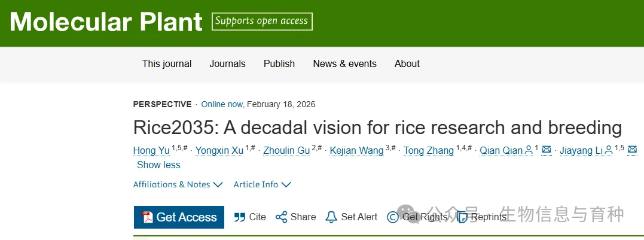Click the email envelope beside Qian Qian

546,150
